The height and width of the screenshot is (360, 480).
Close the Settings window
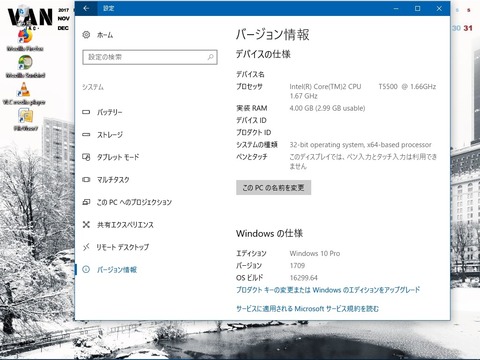[x=439, y=8]
